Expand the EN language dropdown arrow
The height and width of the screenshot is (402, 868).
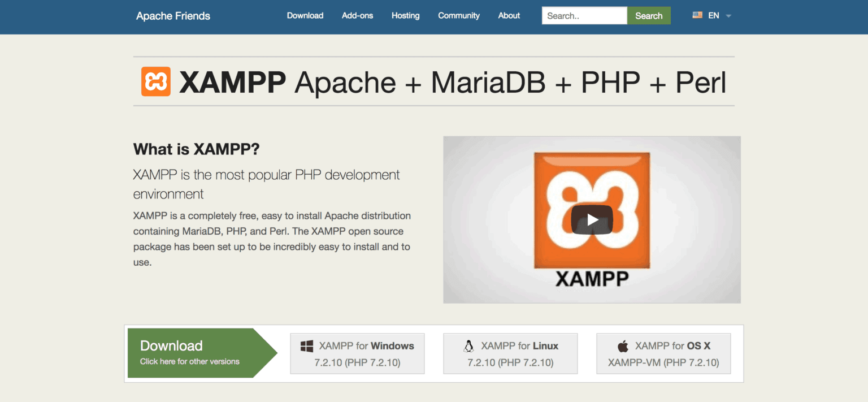[728, 16]
